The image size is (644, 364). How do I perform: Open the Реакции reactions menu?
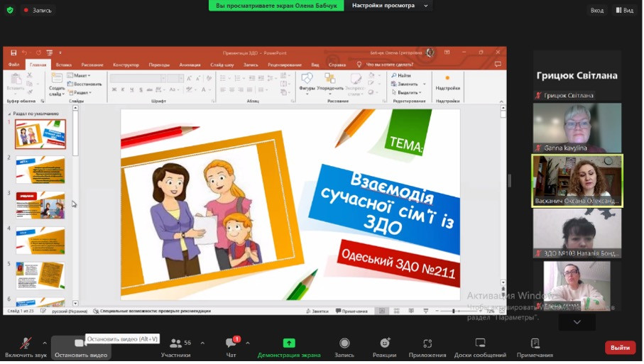pyautogui.click(x=384, y=346)
